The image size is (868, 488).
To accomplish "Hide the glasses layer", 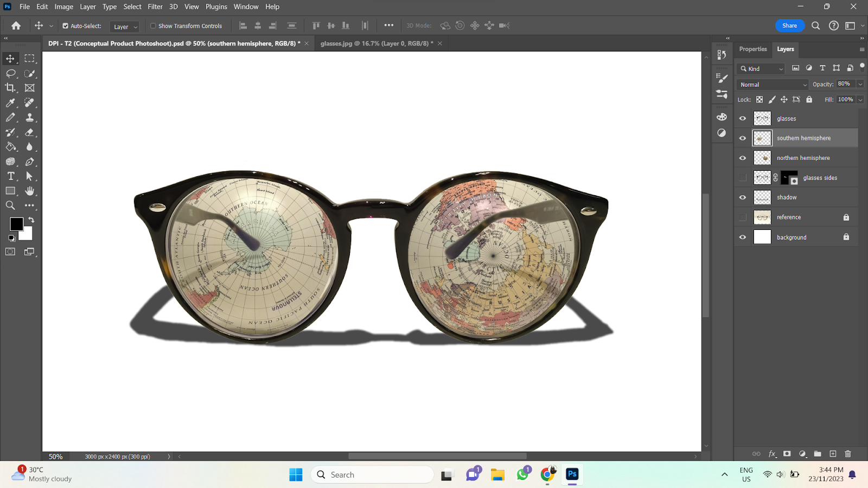I will click(x=743, y=118).
